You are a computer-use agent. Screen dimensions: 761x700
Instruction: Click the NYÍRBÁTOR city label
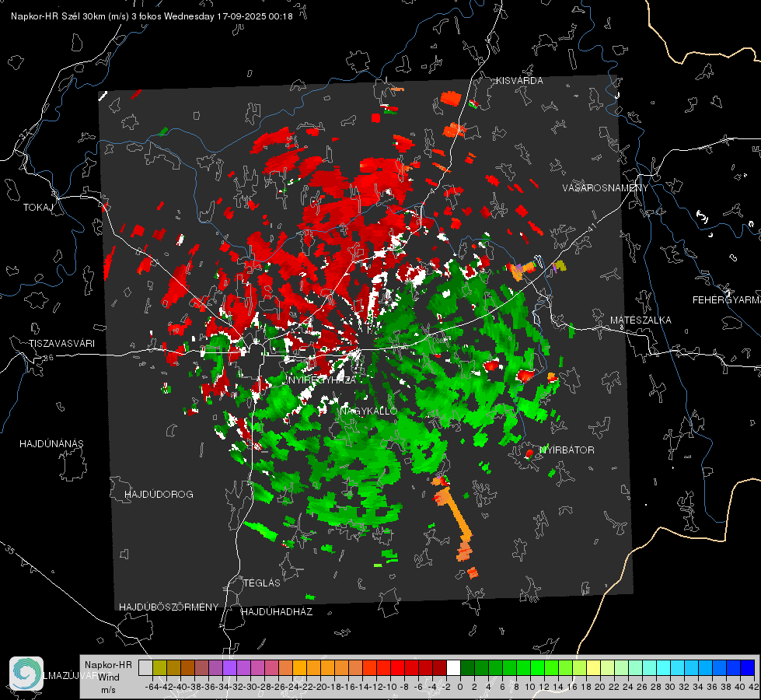click(x=567, y=450)
